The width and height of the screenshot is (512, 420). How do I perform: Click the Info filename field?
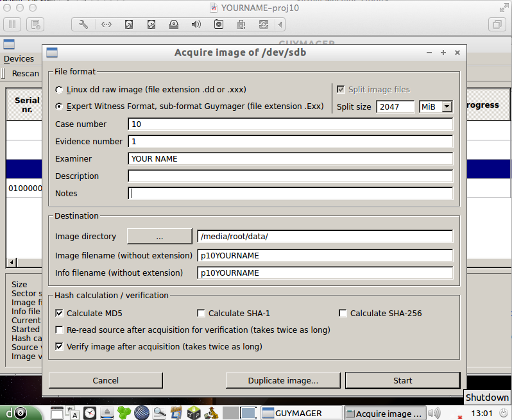[x=325, y=273]
